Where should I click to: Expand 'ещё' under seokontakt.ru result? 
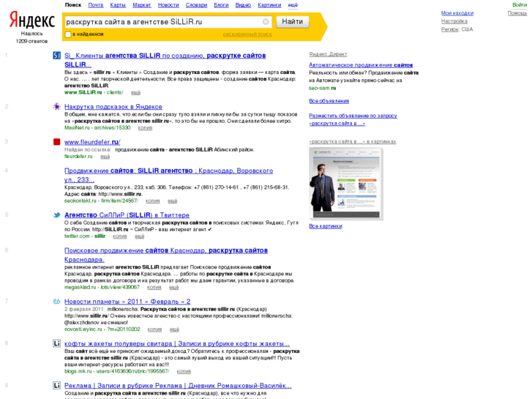(x=173, y=201)
